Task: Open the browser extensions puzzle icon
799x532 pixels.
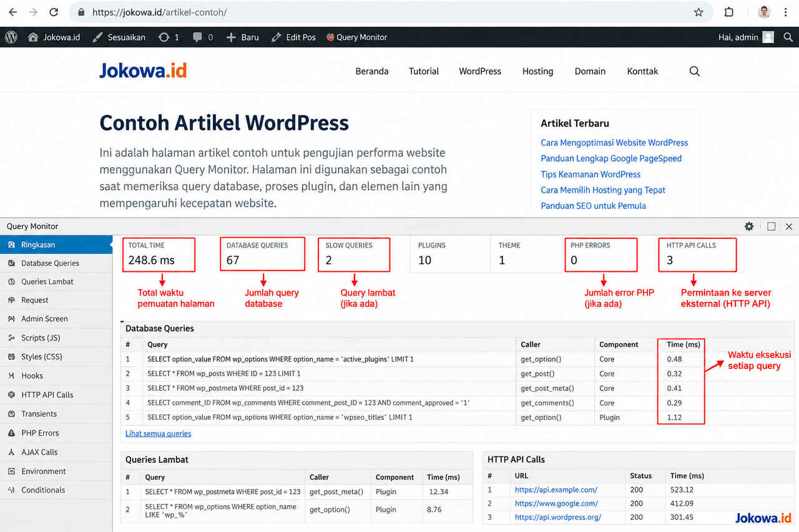Action: pyautogui.click(x=728, y=12)
